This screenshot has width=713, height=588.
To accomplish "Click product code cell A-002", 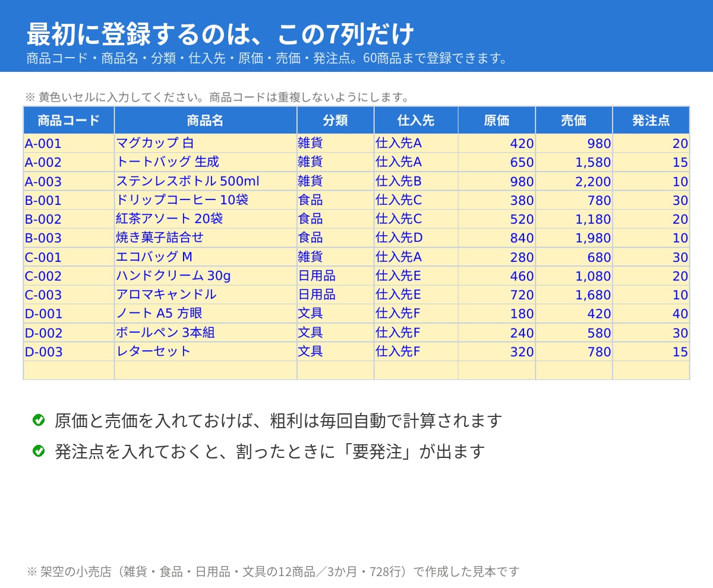I will (x=69, y=162).
